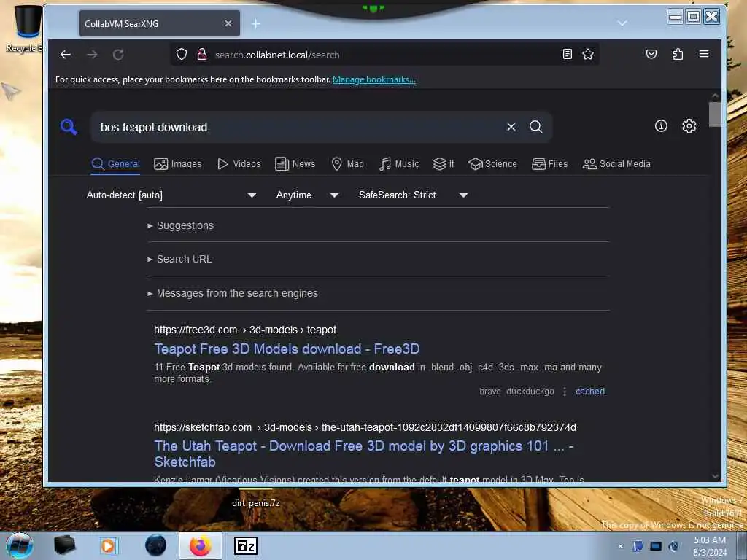The width and height of the screenshot is (747, 560).
Task: Expand the Search URL section
Action: coord(179,259)
